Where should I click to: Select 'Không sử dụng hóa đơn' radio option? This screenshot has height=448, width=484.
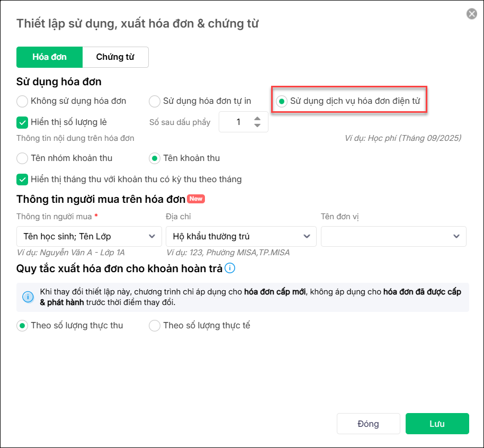tap(22, 101)
